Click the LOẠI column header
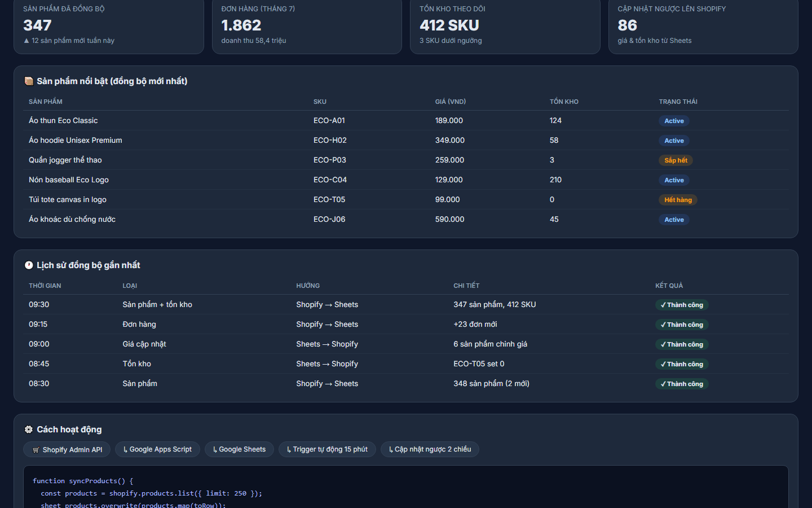 130,286
